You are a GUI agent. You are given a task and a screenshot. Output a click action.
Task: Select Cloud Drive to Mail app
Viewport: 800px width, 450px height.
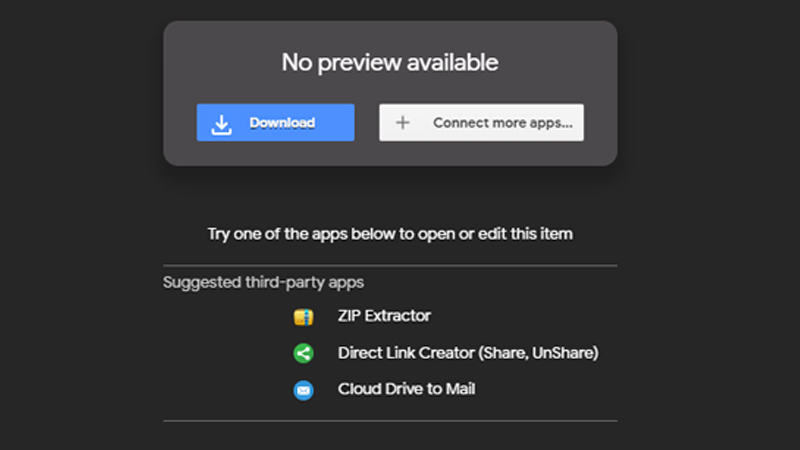pyautogui.click(x=406, y=389)
